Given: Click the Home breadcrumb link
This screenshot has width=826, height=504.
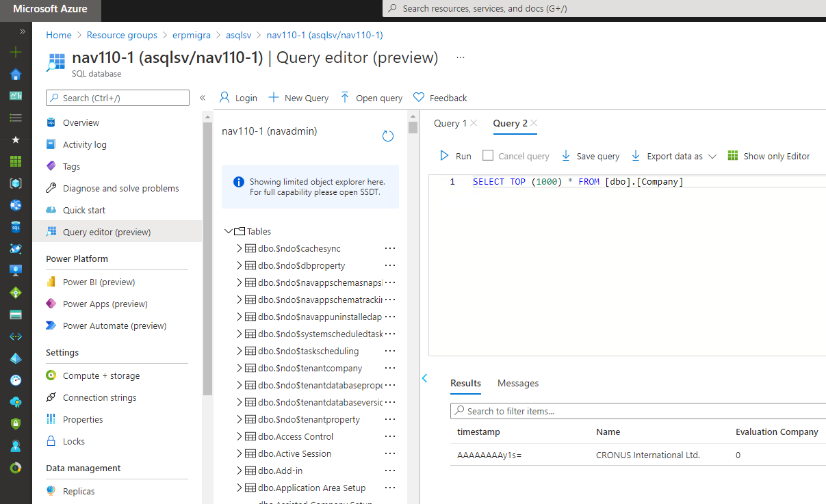Looking at the screenshot, I should pos(59,35).
